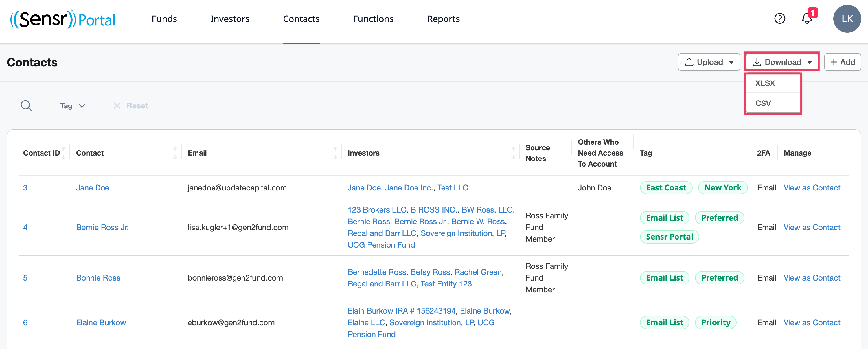Open contact Elaine Burkow
This screenshot has height=349, width=868.
click(101, 323)
